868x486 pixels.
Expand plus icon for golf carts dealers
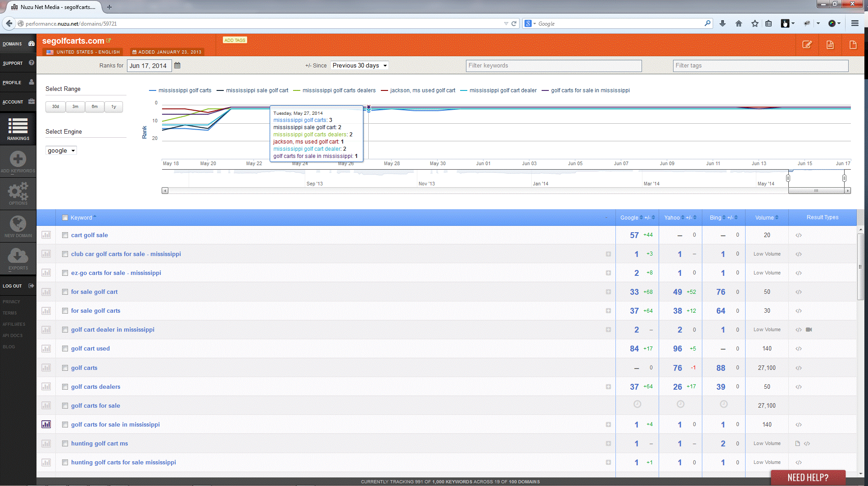coord(608,387)
